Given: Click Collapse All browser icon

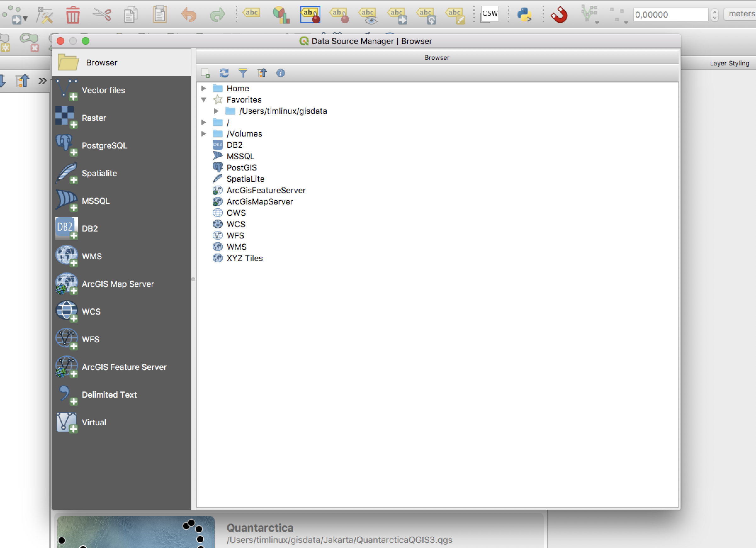Looking at the screenshot, I should point(262,73).
